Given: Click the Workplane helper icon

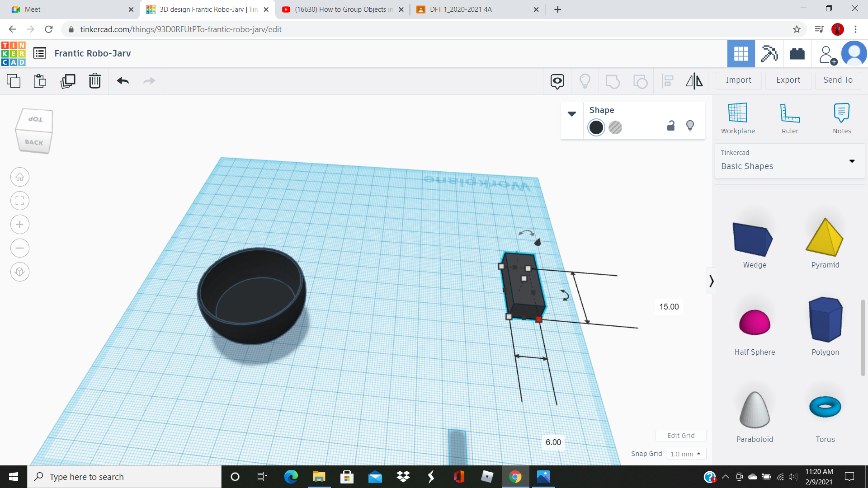Looking at the screenshot, I should click(738, 117).
